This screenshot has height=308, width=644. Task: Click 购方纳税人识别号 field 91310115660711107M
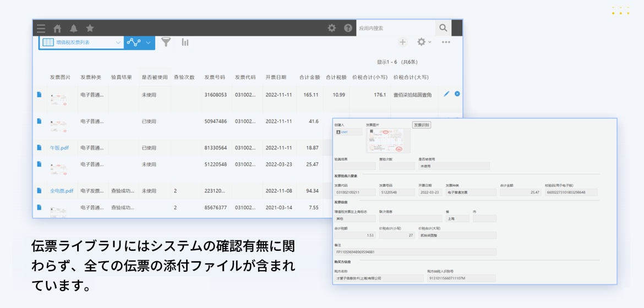[x=461, y=278]
